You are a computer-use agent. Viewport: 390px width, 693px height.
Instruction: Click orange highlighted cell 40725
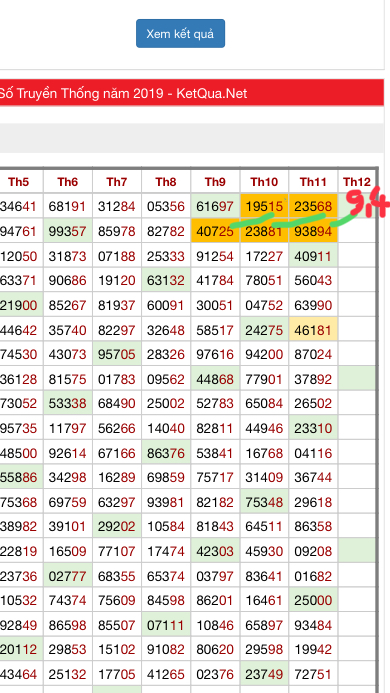[x=215, y=230]
